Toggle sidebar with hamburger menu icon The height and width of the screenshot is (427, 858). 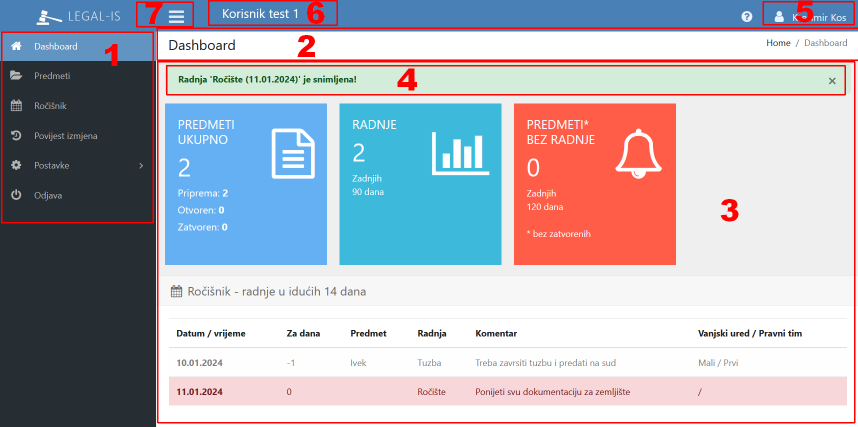coord(176,16)
